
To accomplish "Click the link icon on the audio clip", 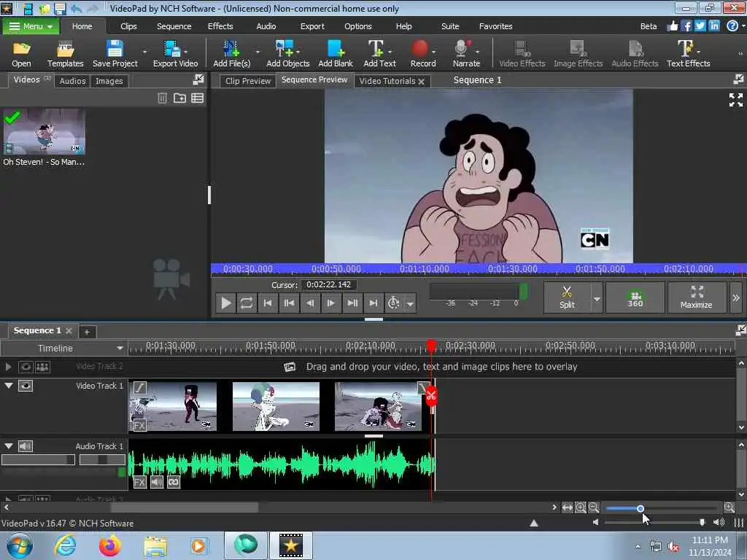I will (174, 482).
